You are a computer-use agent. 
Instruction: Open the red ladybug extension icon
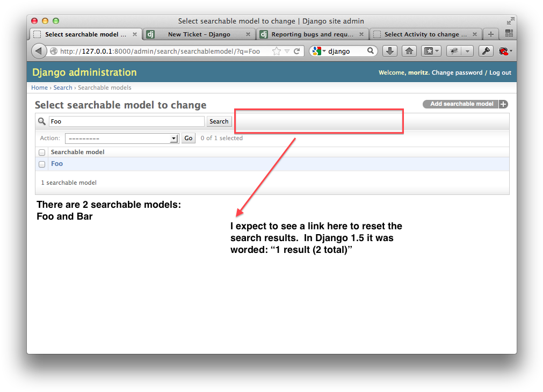coord(504,51)
